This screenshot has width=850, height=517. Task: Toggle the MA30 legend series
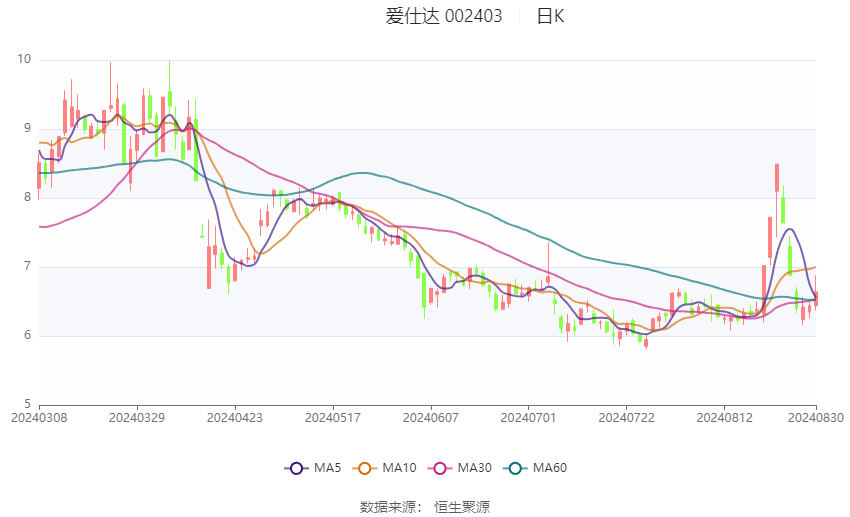[x=460, y=468]
